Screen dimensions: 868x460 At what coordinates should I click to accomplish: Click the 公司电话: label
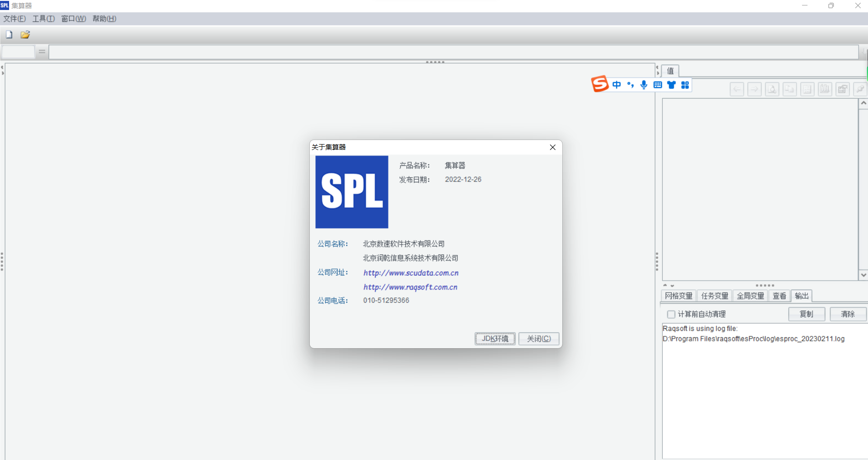(333, 300)
